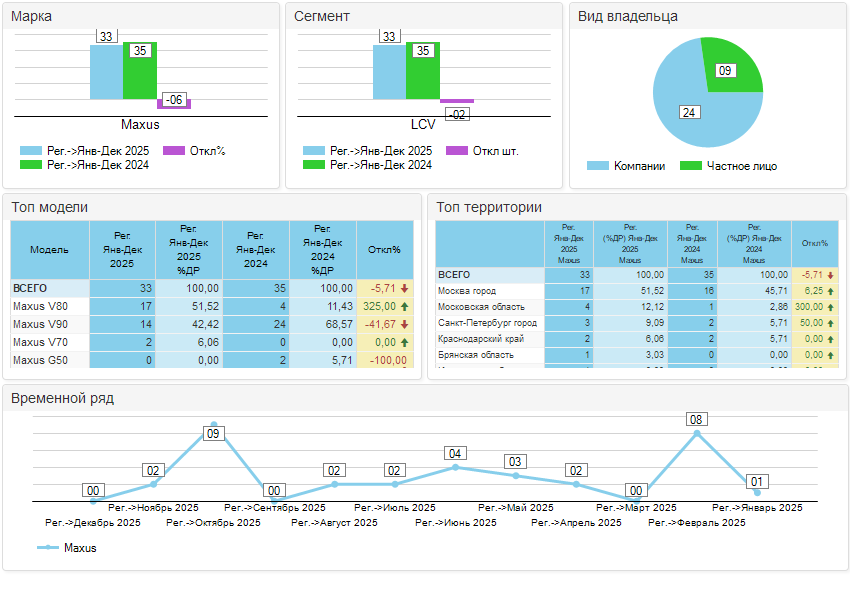Viewport: 850px width, 601px height.
Task: Click green up arrow in Санкт-Петербург город row
Action: pyautogui.click(x=832, y=323)
